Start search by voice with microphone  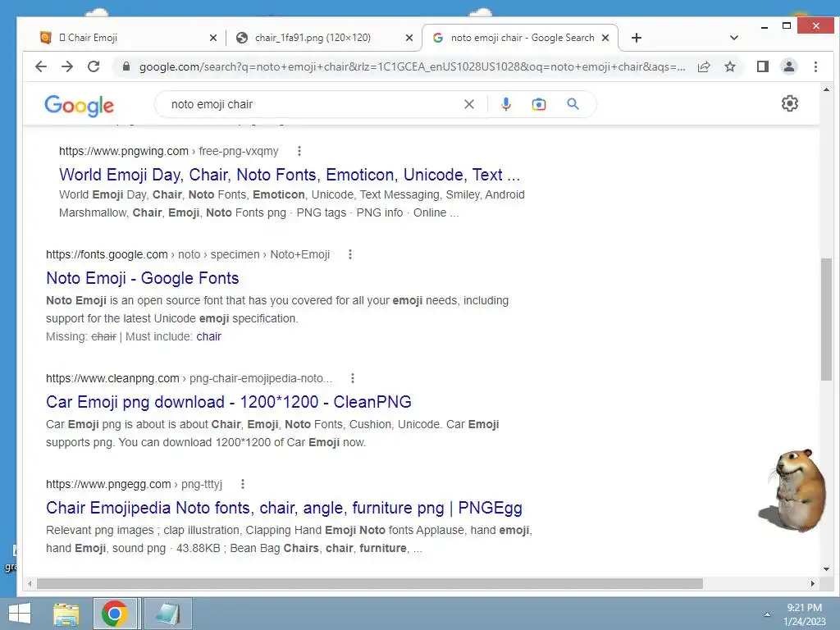pyautogui.click(x=505, y=104)
